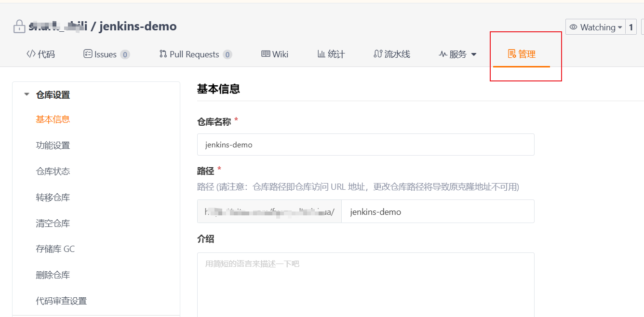Open Wiki via its book icon

pyautogui.click(x=265, y=53)
